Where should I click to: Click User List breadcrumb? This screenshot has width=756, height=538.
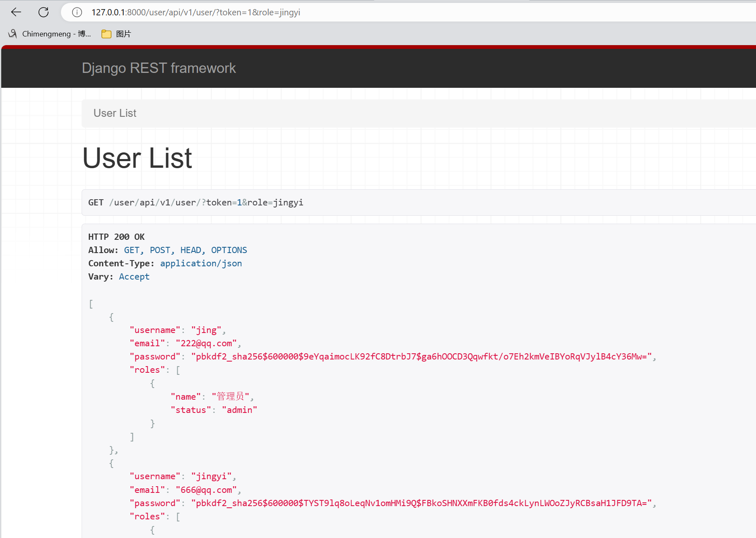pyautogui.click(x=115, y=113)
